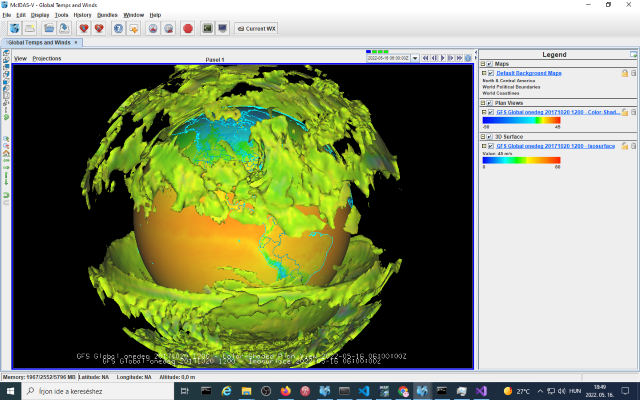Remove the Isosurface layer via trash icon
Viewport: 640px width, 400px height.
633,146
